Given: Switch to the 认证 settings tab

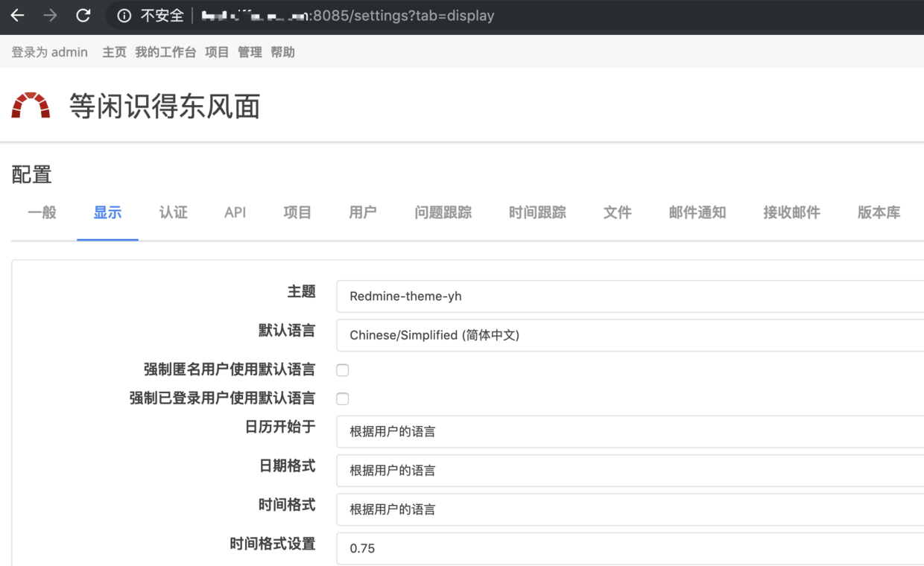Looking at the screenshot, I should (173, 213).
